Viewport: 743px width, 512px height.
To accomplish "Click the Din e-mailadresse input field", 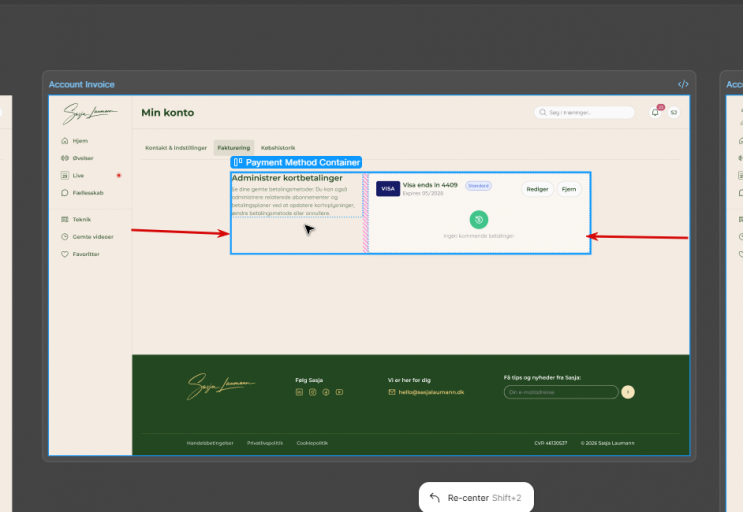I will (x=561, y=392).
